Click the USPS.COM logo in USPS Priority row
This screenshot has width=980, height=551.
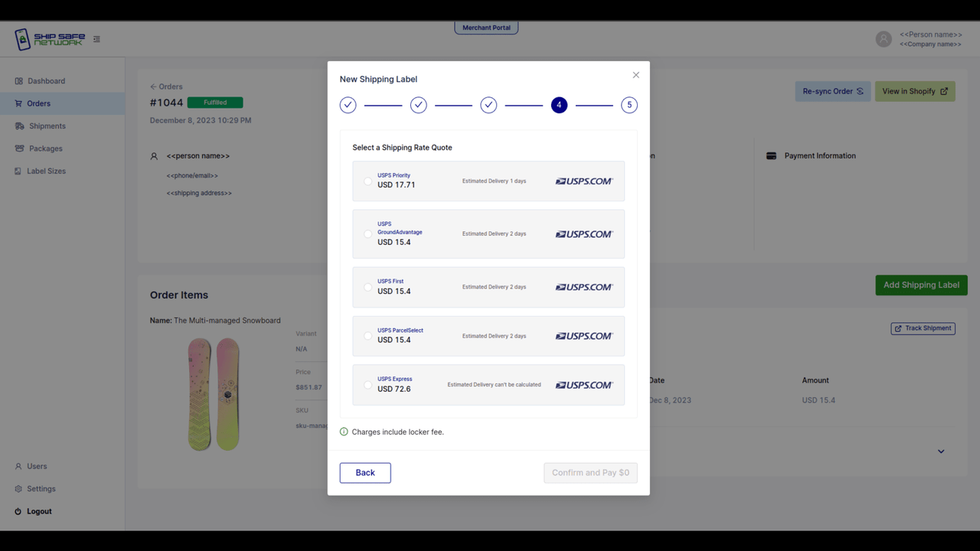click(x=584, y=181)
